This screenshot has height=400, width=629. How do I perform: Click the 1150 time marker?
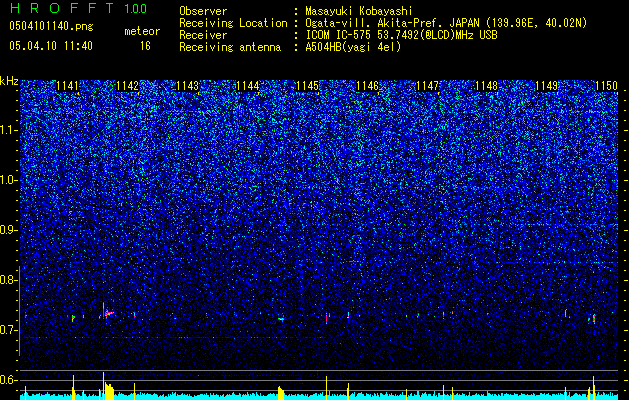point(606,86)
